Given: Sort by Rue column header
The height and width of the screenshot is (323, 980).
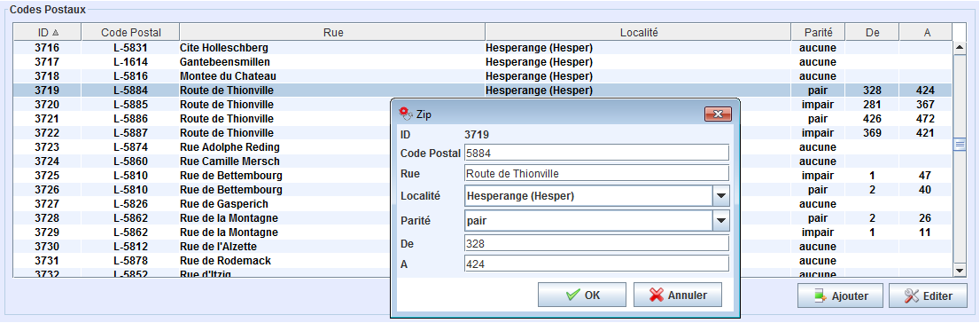Looking at the screenshot, I should tap(332, 33).
